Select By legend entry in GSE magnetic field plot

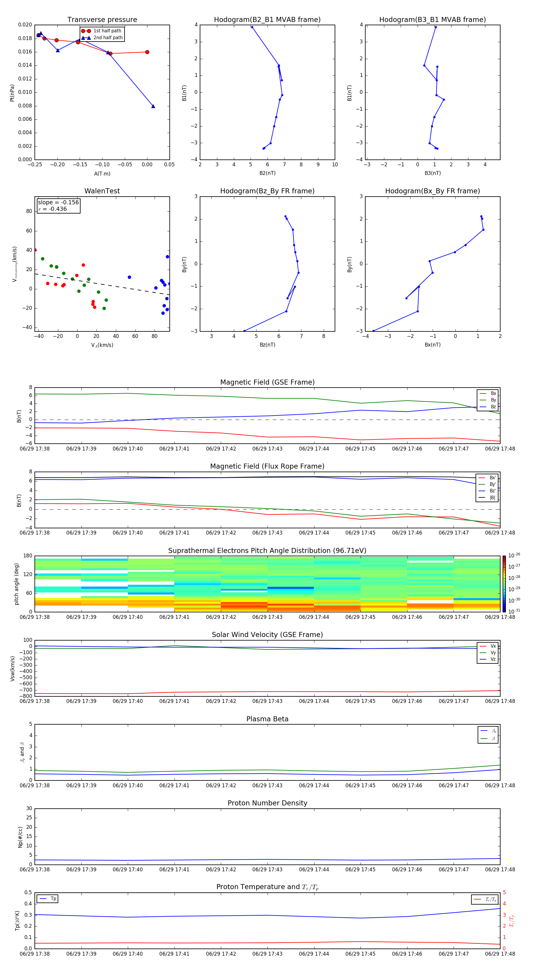click(x=488, y=400)
